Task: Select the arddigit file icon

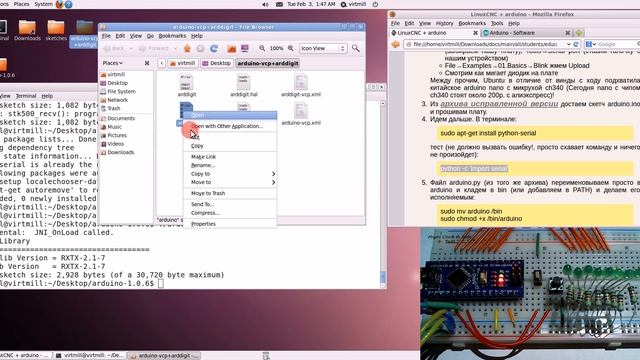Action: [x=187, y=83]
